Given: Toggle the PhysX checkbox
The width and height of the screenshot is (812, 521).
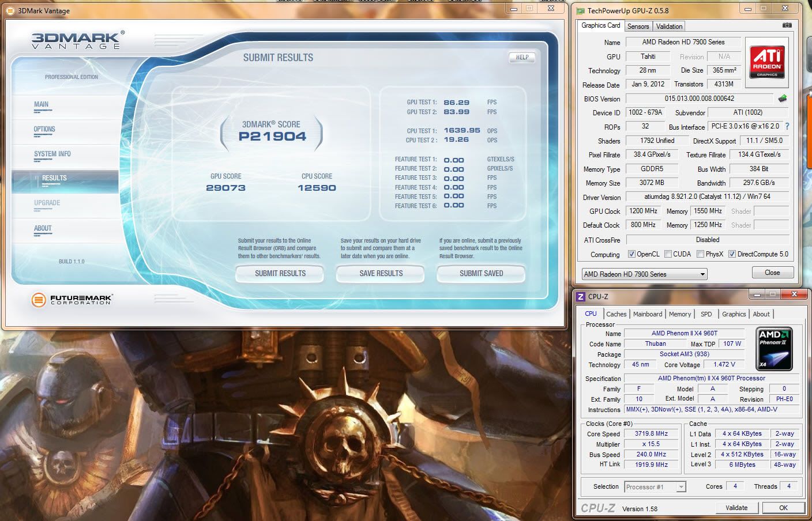Looking at the screenshot, I should coord(700,254).
